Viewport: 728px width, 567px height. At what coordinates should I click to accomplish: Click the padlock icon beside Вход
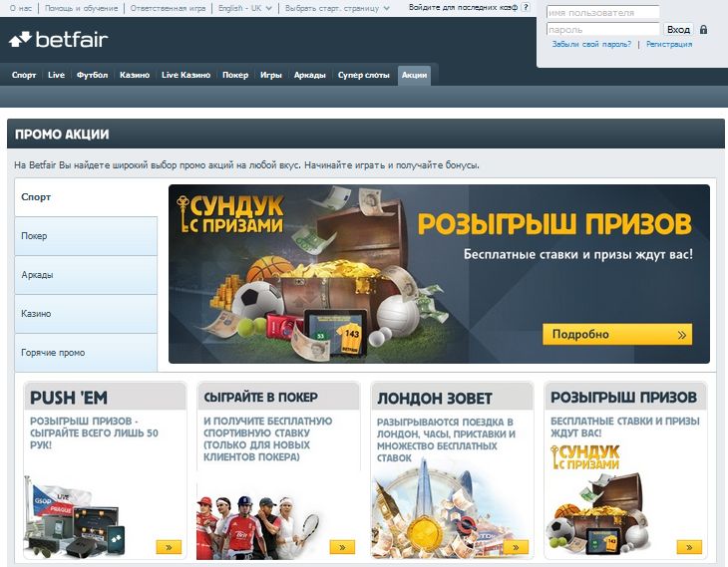(703, 30)
